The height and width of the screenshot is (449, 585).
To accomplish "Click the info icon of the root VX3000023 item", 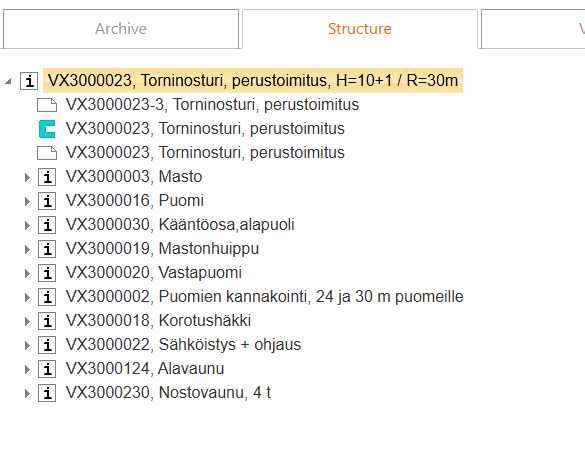I will 29,81.
